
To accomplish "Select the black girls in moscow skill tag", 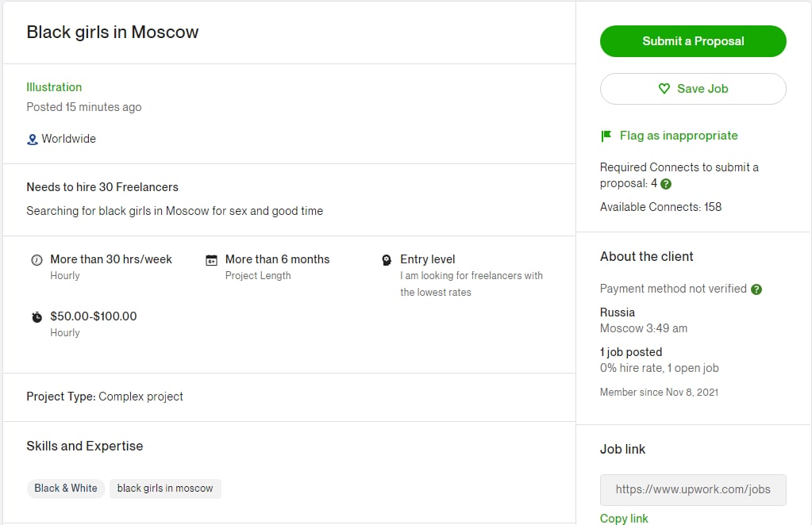I will click(165, 489).
